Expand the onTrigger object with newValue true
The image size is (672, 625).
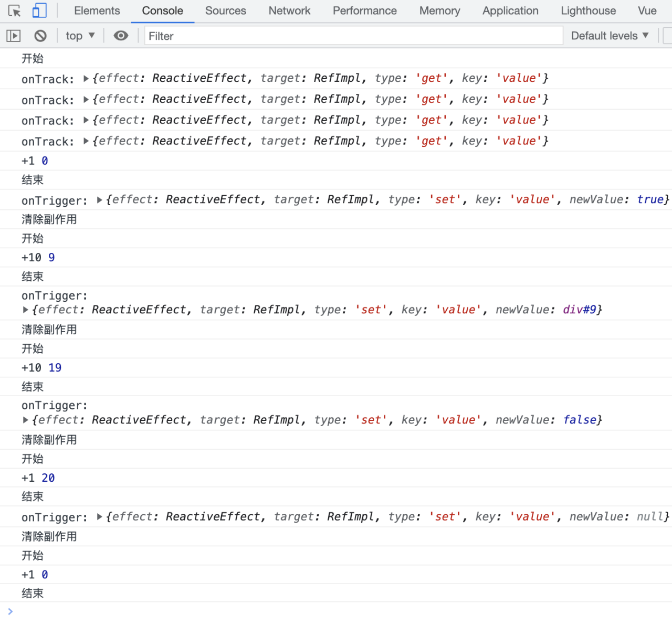pos(99,200)
